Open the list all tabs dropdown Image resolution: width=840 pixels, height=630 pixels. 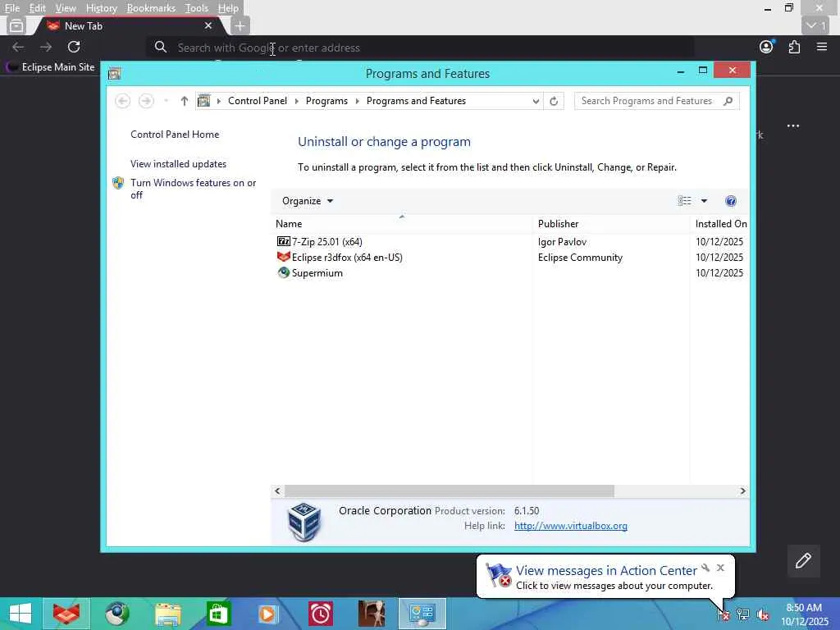pyautogui.click(x=816, y=25)
